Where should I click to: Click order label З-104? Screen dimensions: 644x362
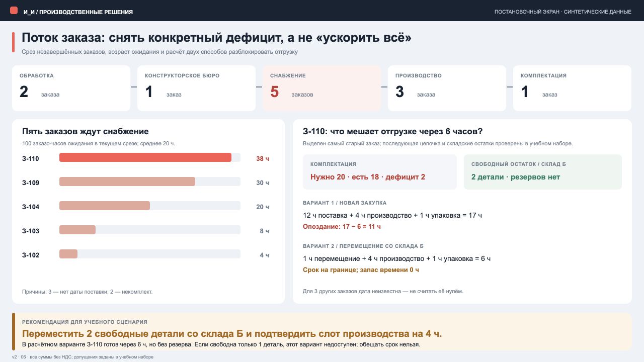point(31,207)
